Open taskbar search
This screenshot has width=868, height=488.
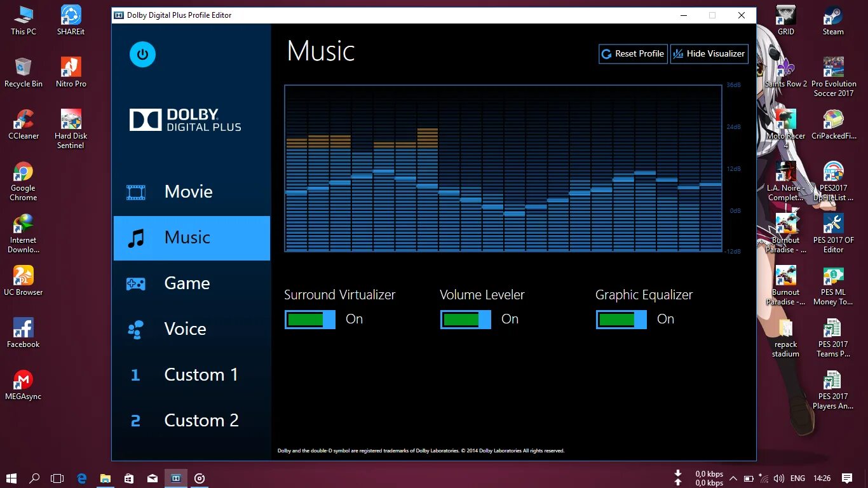[x=35, y=478]
